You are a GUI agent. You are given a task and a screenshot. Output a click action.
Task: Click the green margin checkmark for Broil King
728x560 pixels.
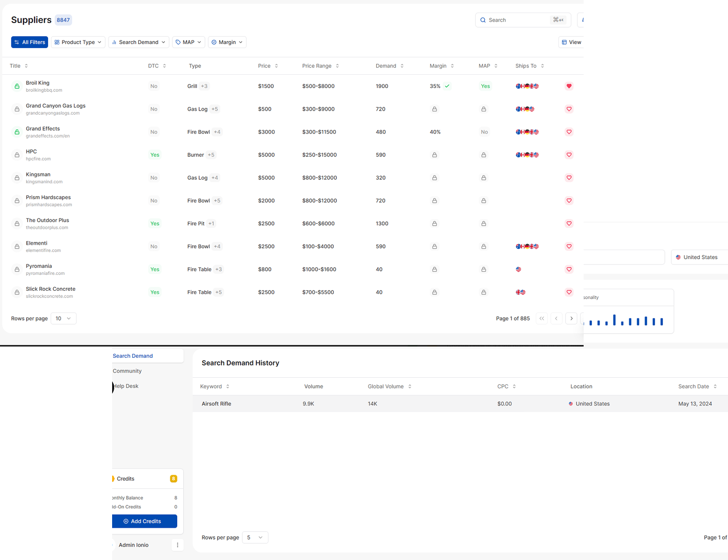tap(447, 86)
